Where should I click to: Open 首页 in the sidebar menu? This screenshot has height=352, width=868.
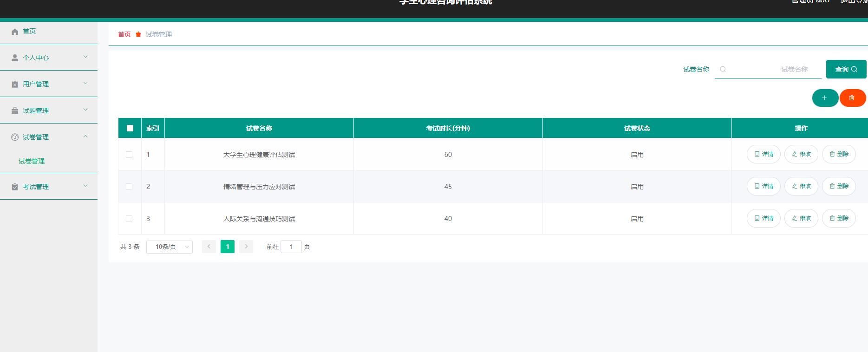click(x=29, y=31)
